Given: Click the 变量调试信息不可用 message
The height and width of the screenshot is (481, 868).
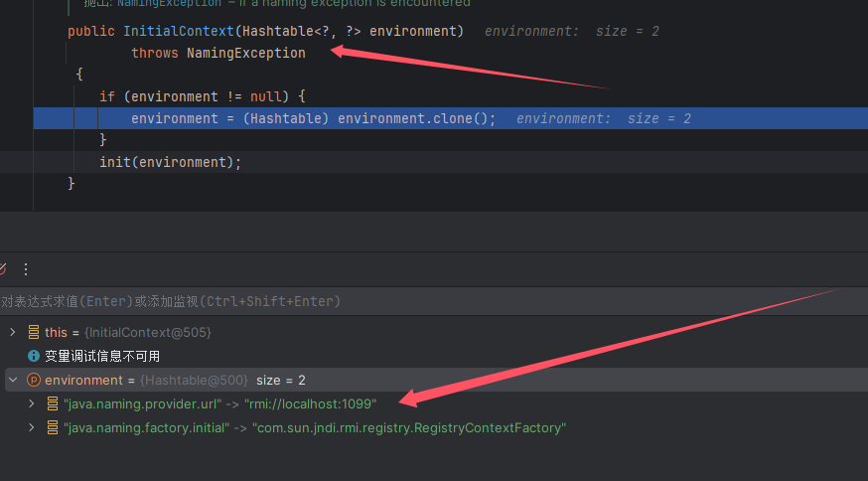Looking at the screenshot, I should pos(102,356).
